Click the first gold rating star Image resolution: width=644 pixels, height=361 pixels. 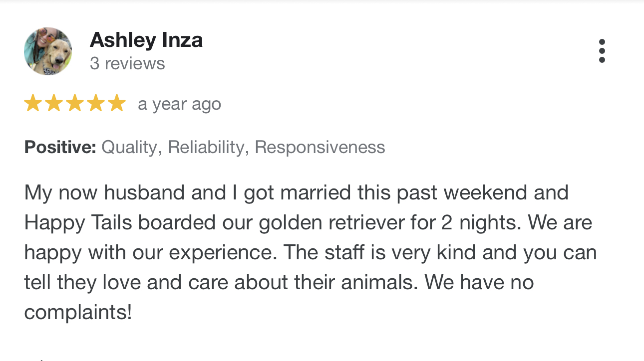tap(32, 104)
